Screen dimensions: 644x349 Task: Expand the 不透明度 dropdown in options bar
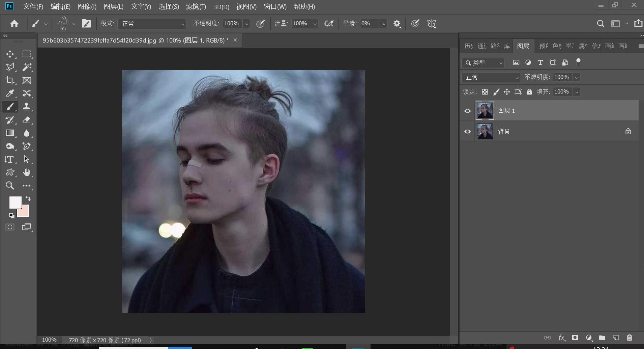click(x=246, y=24)
